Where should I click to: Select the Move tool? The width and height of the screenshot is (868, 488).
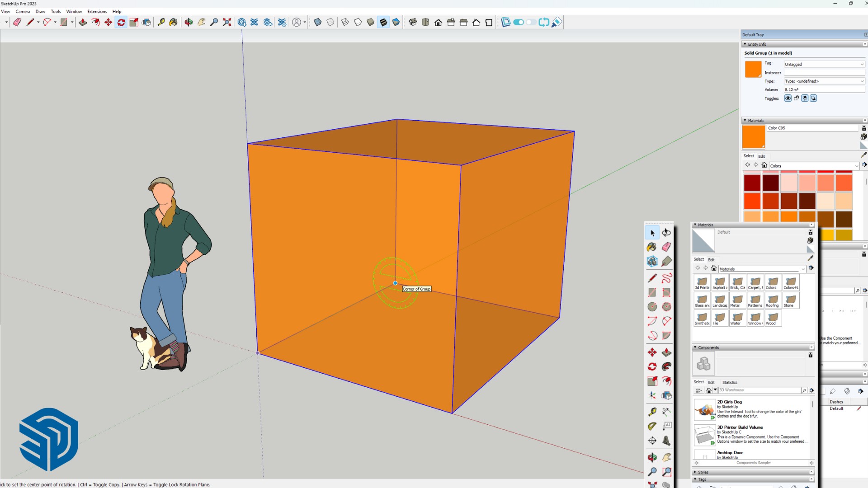tap(108, 22)
